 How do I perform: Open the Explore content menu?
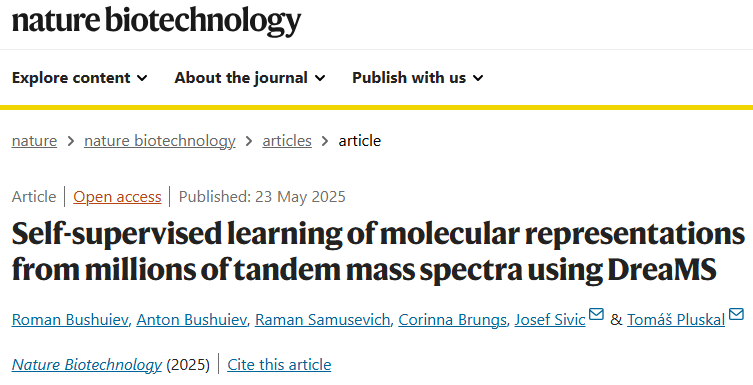click(x=79, y=78)
